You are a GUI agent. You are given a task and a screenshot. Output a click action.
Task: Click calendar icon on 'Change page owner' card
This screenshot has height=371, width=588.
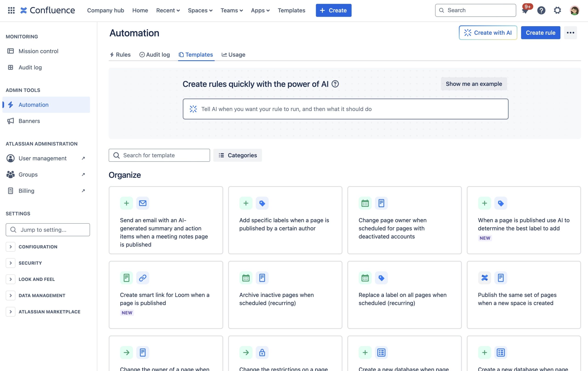coord(365,203)
